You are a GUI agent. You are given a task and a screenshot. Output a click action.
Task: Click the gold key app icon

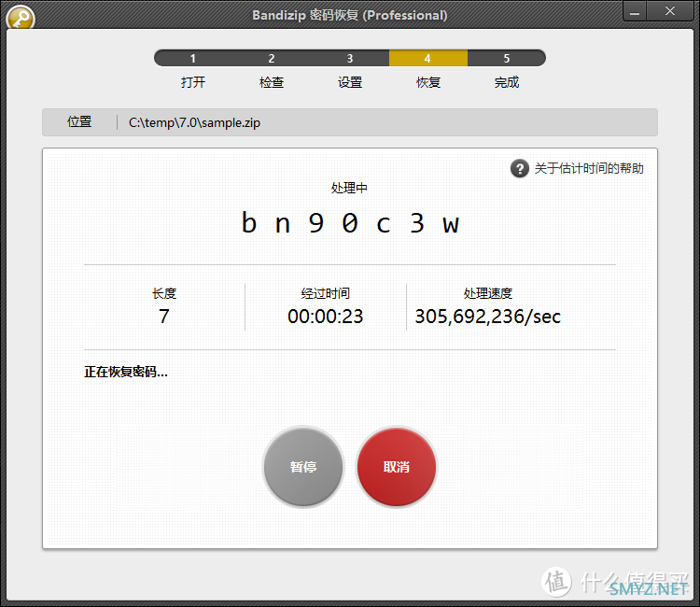[21, 18]
